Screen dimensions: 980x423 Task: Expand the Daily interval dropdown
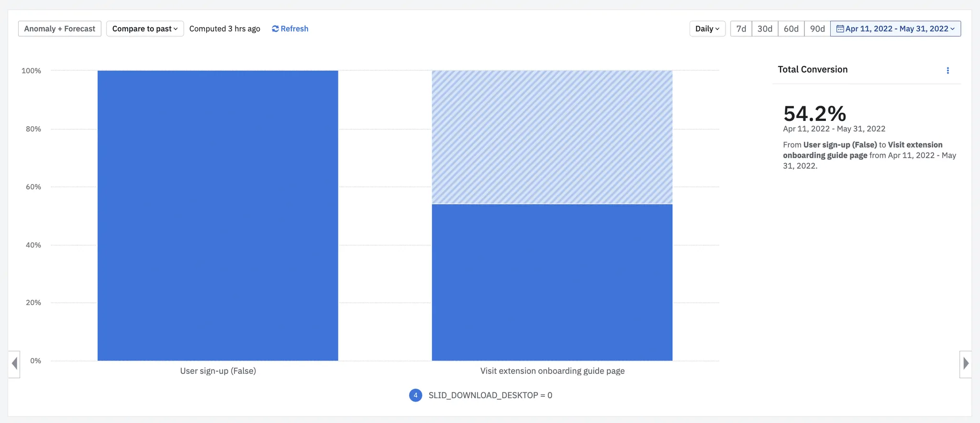pyautogui.click(x=707, y=29)
